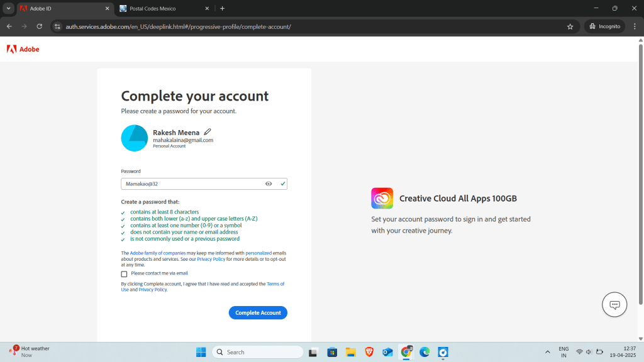Click the Chrome icon in the taskbar

(x=406, y=352)
